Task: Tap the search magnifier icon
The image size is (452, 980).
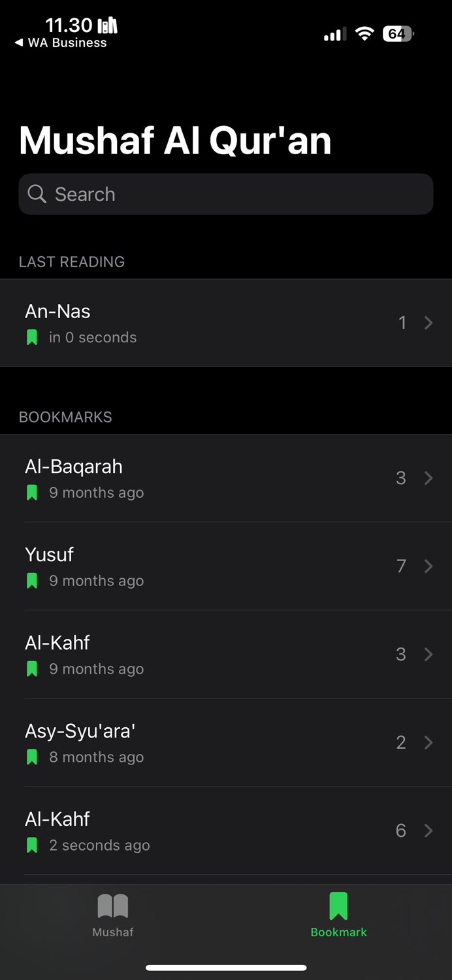Action: [x=37, y=194]
